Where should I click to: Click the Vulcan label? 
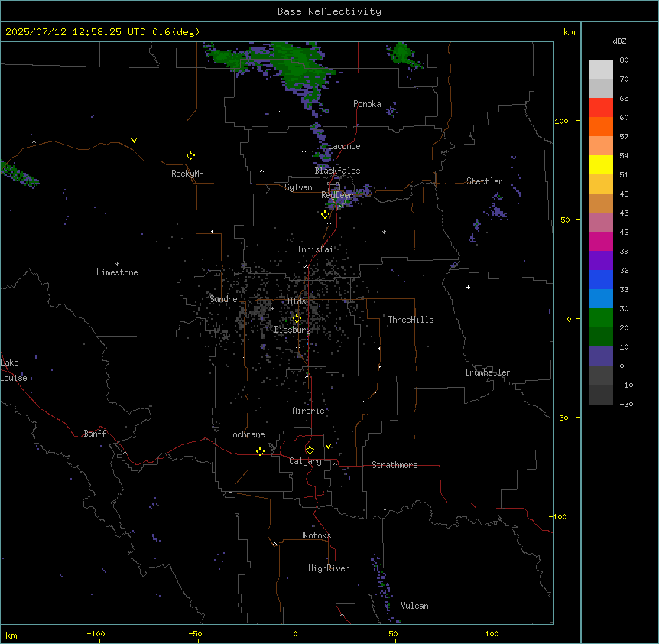click(x=415, y=606)
